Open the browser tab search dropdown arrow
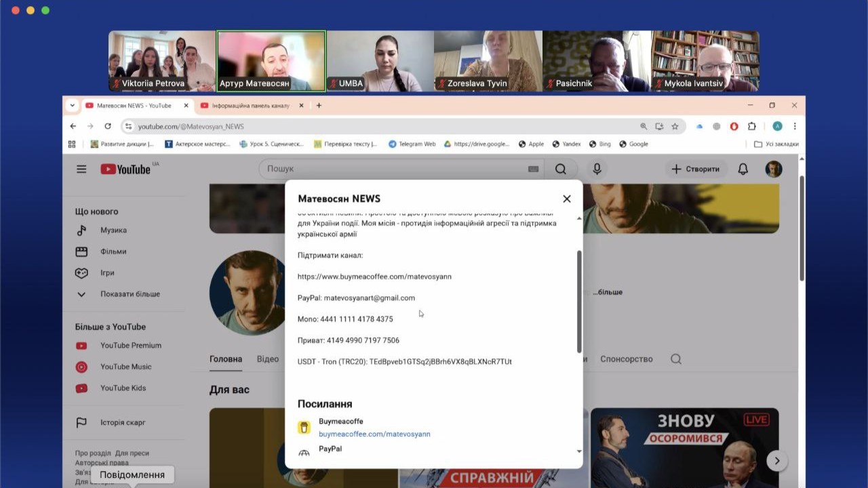The height and width of the screenshot is (488, 868). [x=73, y=106]
